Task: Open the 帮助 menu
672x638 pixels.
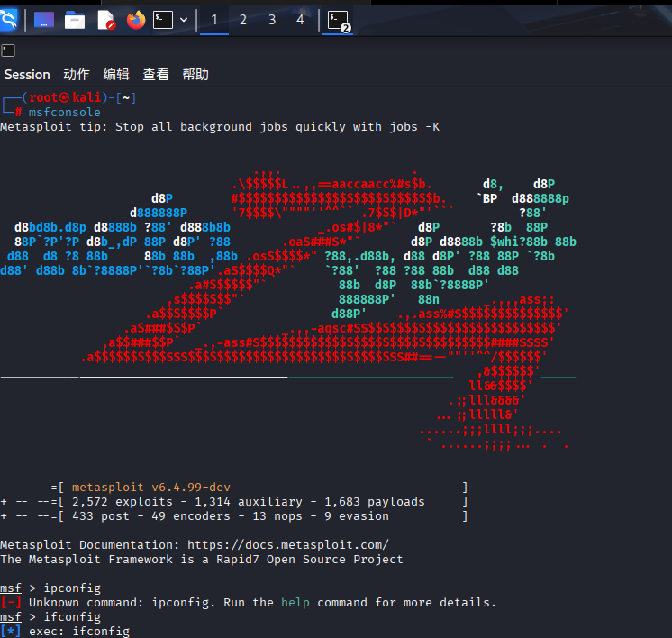Action: click(x=195, y=75)
